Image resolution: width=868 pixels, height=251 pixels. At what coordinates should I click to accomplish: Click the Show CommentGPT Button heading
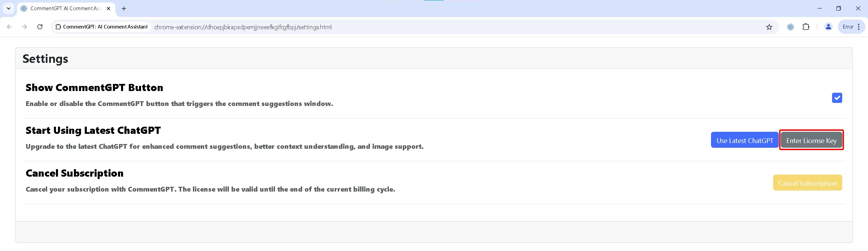94,88
